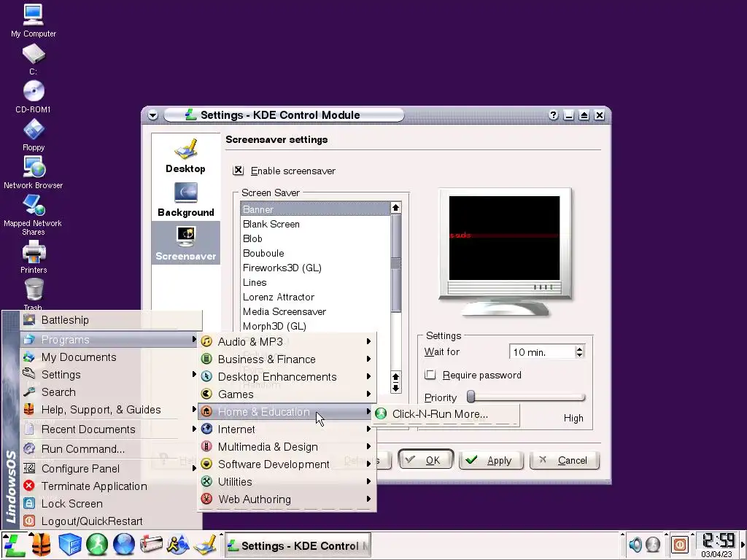
Task: Click the life-vest help icon on the taskbar
Action: [42, 545]
